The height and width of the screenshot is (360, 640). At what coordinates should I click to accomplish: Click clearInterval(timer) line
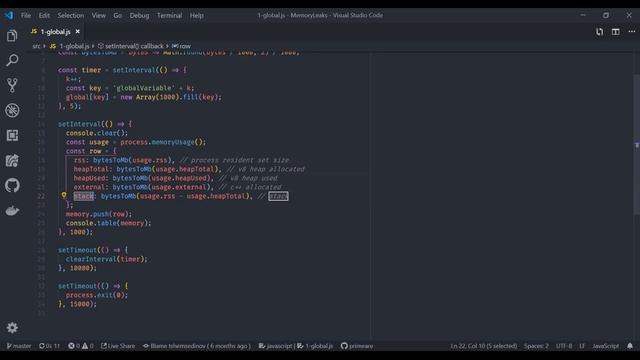107,259
